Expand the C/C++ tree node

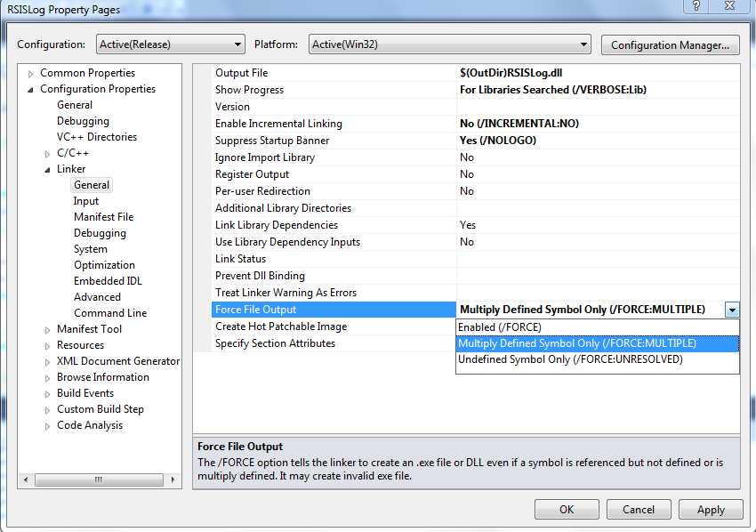pyautogui.click(x=47, y=154)
